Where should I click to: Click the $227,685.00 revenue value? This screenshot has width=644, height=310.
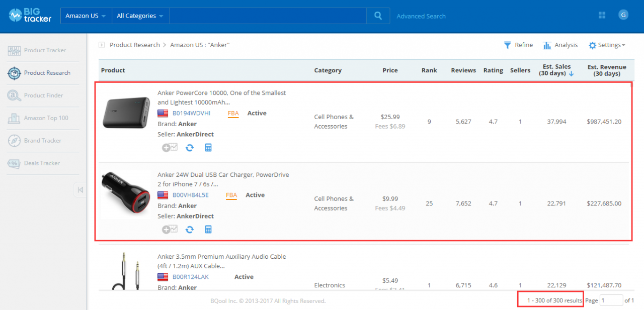604,203
